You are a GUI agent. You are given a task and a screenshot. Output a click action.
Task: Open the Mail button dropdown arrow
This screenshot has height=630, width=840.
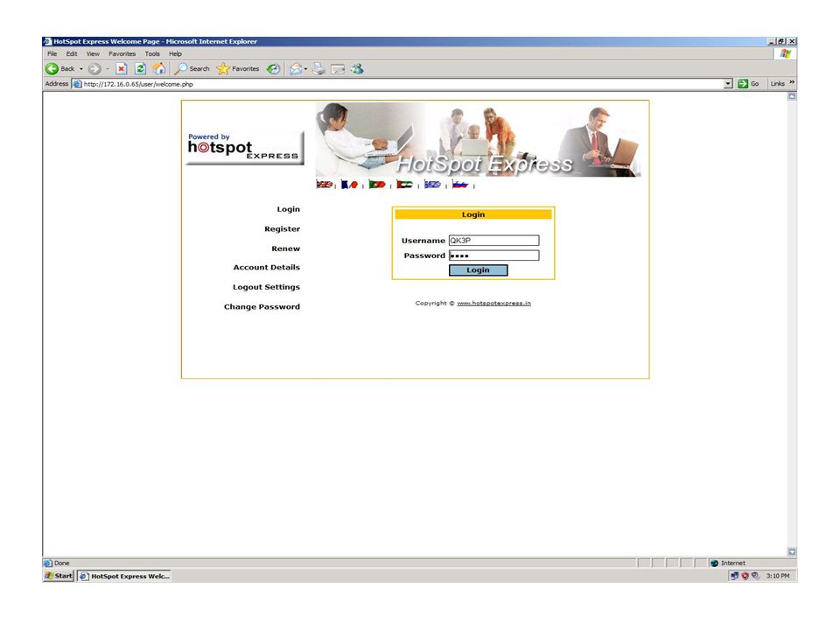(x=305, y=69)
